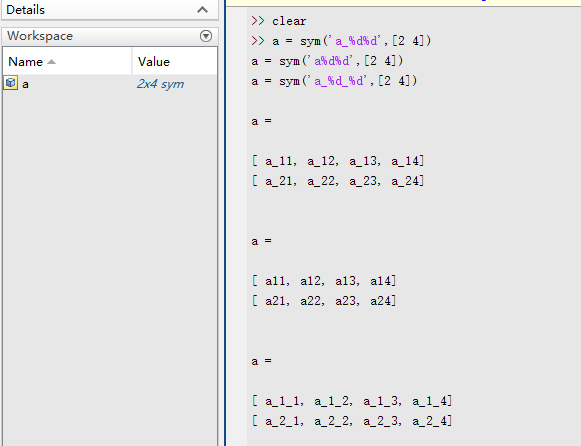The height and width of the screenshot is (446, 581).
Task: Click the 2x4 sym value cell
Action: (x=160, y=84)
